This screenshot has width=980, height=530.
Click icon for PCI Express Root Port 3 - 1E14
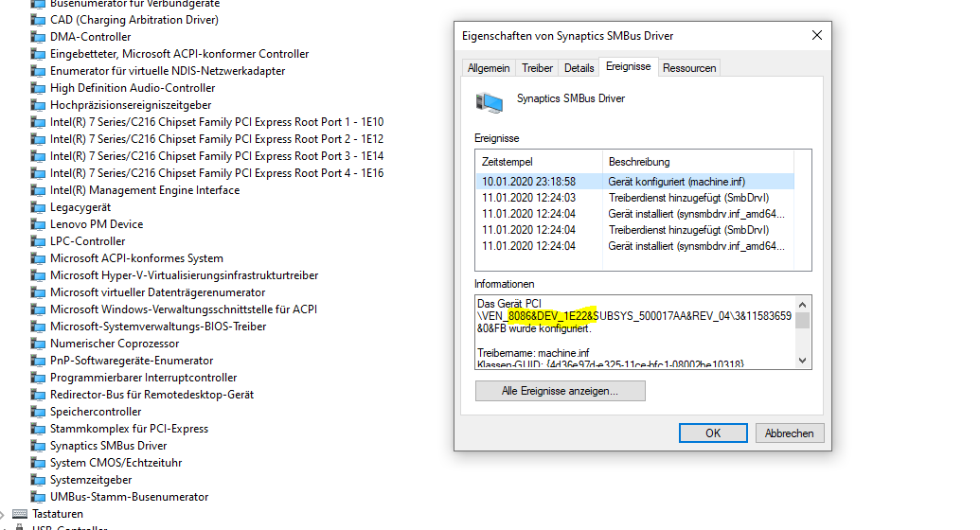click(x=38, y=156)
